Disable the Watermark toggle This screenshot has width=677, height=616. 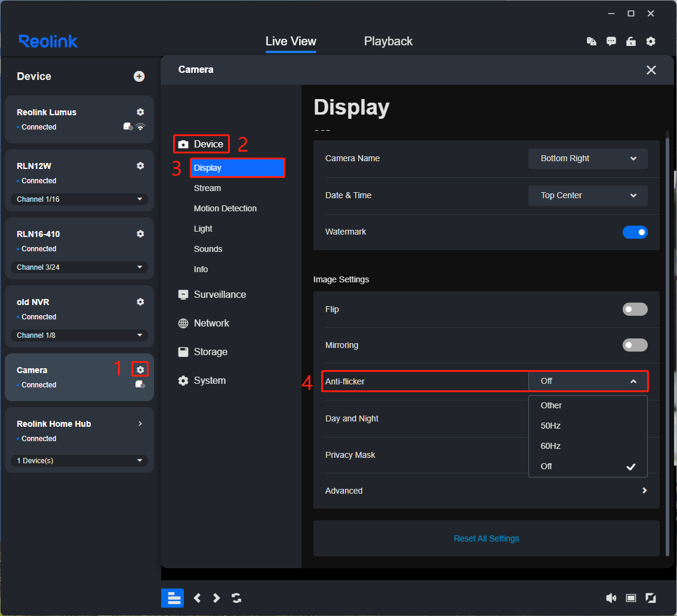635,232
